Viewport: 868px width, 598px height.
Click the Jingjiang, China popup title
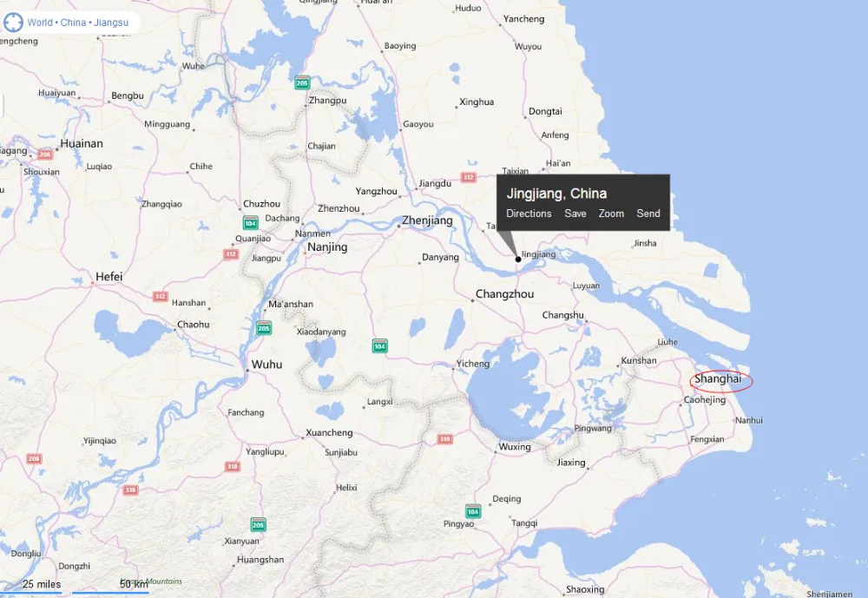(557, 194)
